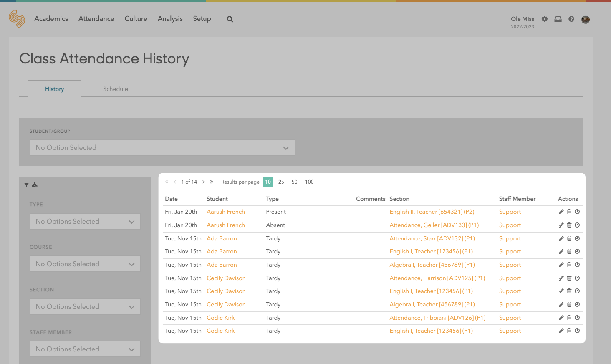Click the Type column header
611x364 pixels.
(273, 199)
